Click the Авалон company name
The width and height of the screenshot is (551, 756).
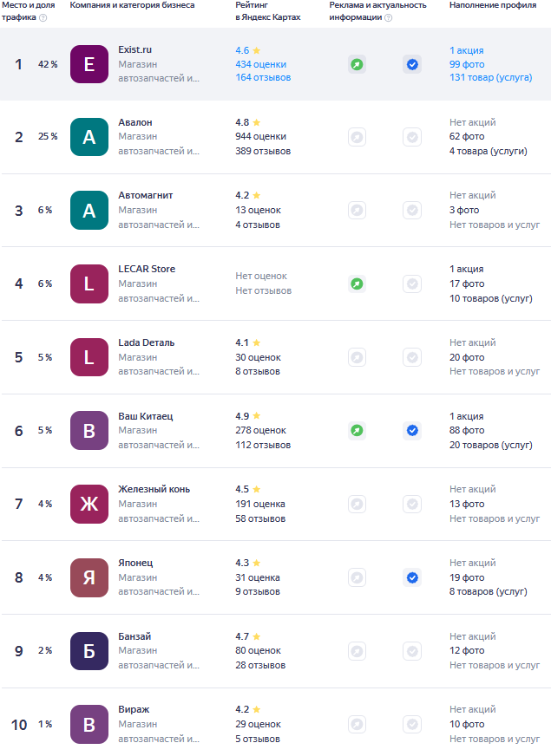pos(135,122)
